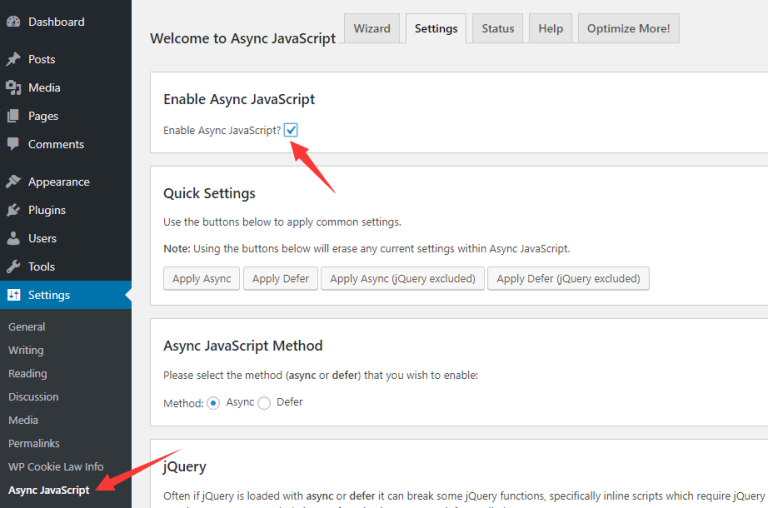Click Apply Defer (jQuery excluded) button
The image size is (768, 508).
568,279
